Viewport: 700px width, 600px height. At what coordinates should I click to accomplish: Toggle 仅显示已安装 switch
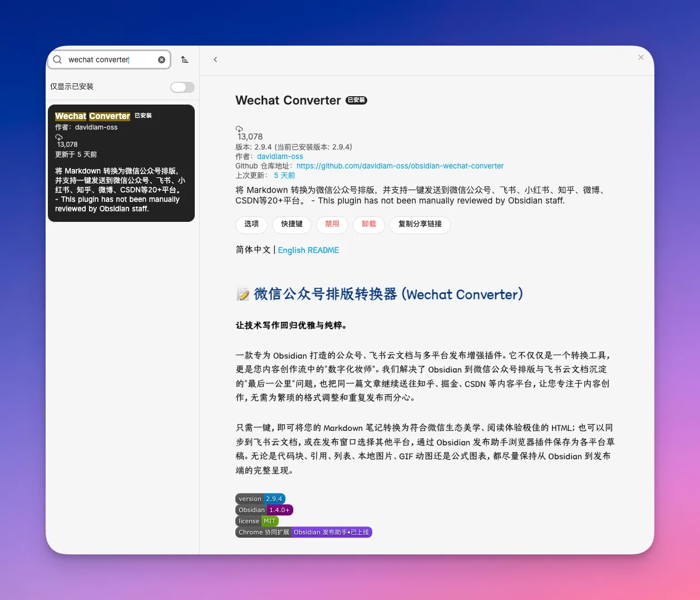tap(183, 87)
